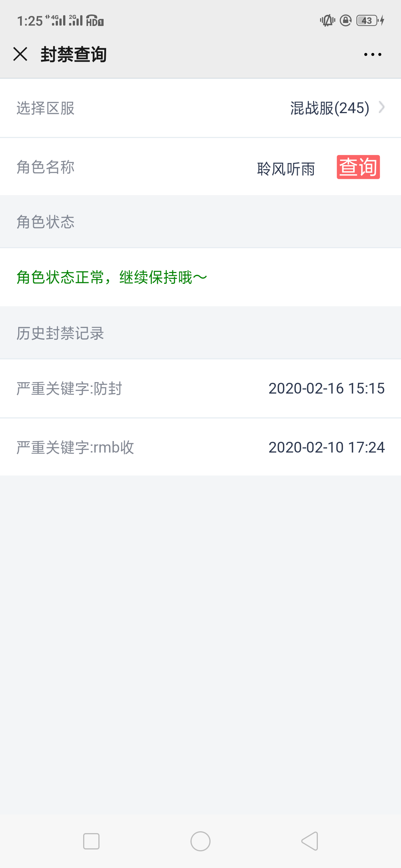Tap the rotation lock status icon

pos(346,20)
